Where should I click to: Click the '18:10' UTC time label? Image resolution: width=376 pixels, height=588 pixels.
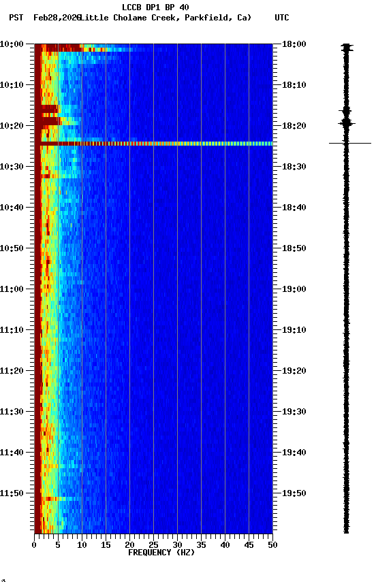(294, 85)
